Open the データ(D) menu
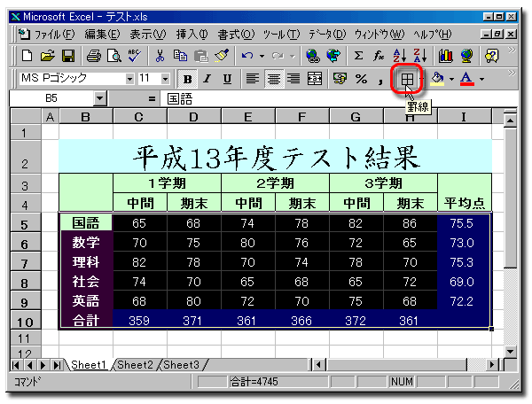The width and height of the screenshot is (532, 404). [x=327, y=35]
